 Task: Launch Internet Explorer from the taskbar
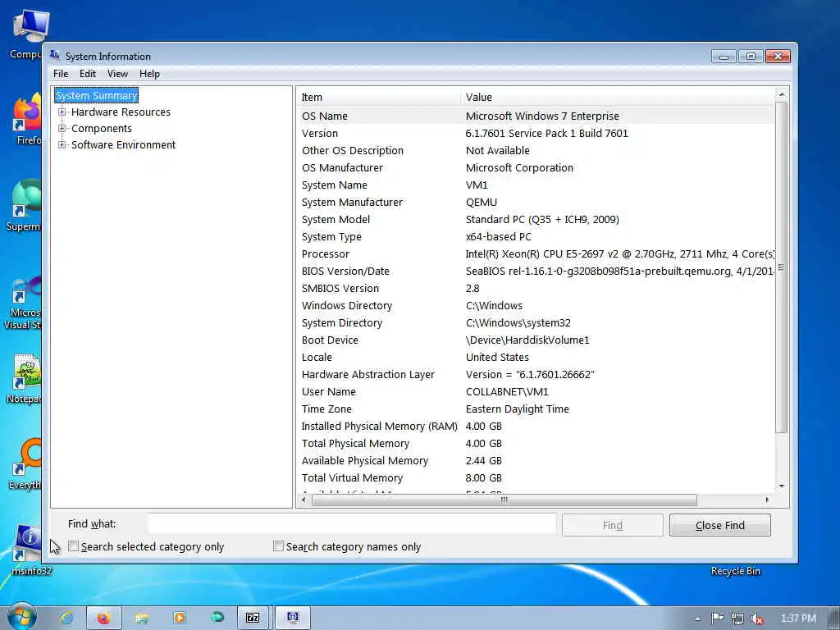click(x=66, y=618)
